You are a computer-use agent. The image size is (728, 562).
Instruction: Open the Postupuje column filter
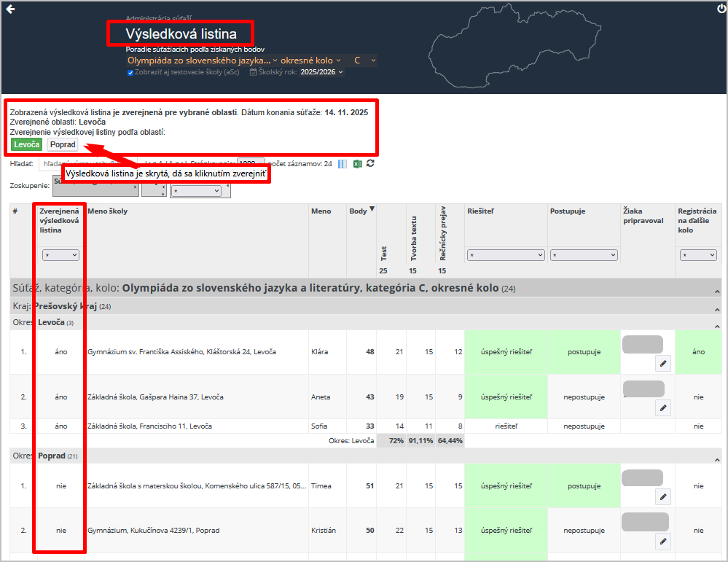(584, 256)
